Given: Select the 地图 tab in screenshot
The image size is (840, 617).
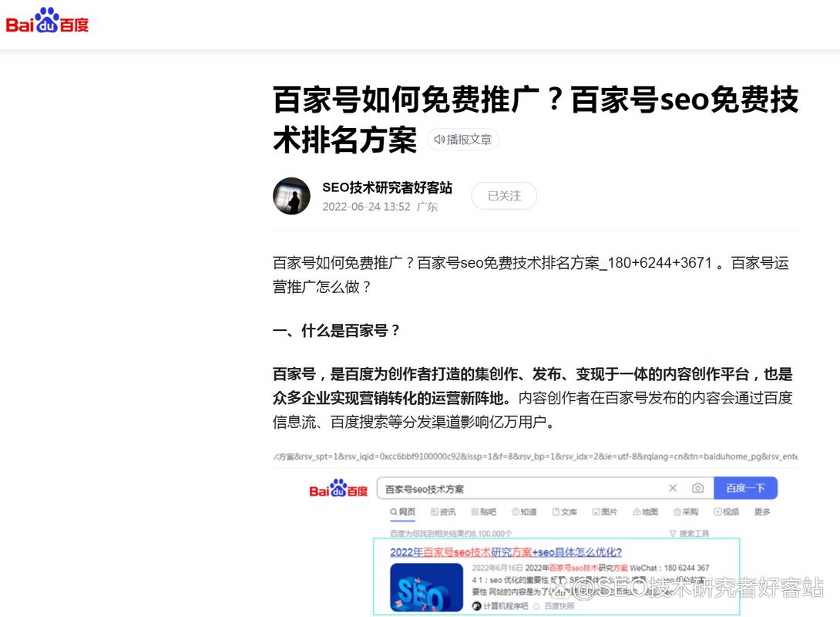Looking at the screenshot, I should pyautogui.click(x=646, y=512).
